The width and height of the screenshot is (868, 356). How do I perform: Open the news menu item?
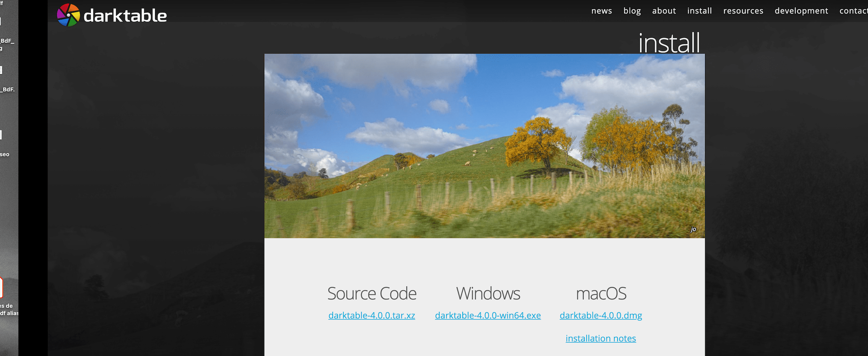(601, 11)
